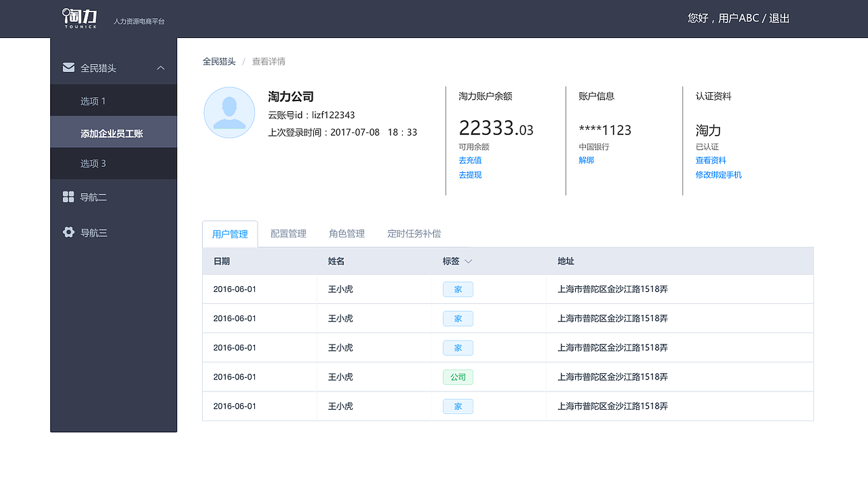Click the green 公司 tag

(x=458, y=377)
